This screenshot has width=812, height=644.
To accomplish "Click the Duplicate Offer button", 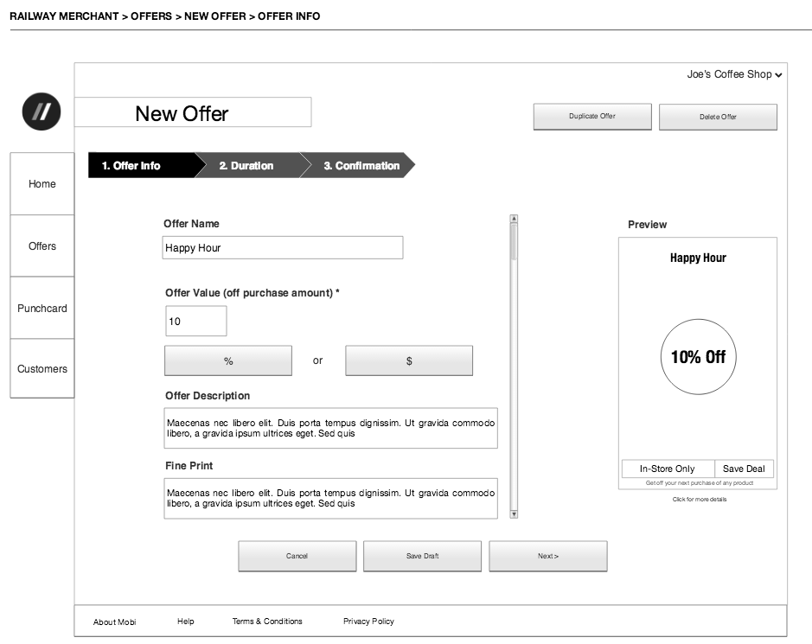I will [x=592, y=117].
